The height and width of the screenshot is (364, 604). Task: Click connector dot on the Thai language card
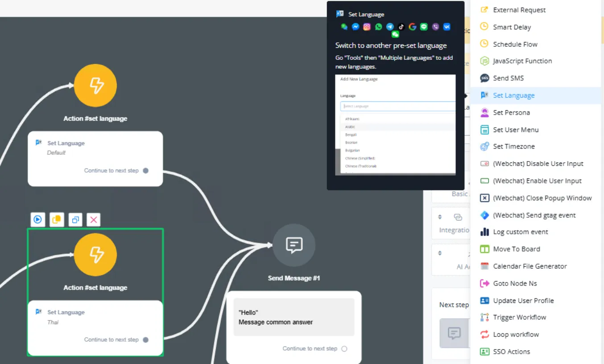[x=145, y=340]
